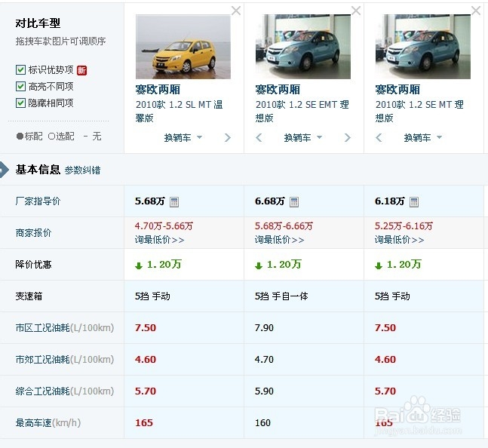
Task: Click 1.20万 discount for 1.2 SE MT
Action: tap(398, 265)
